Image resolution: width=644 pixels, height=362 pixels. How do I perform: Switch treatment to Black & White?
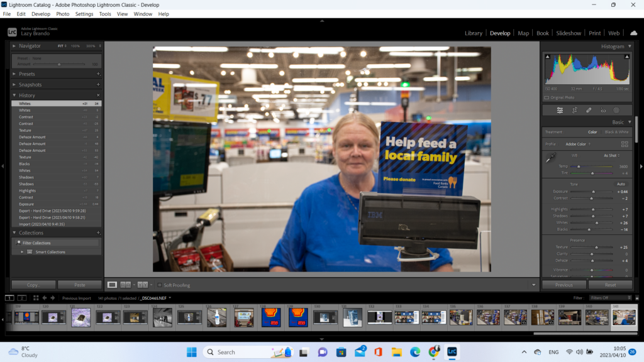[616, 132]
